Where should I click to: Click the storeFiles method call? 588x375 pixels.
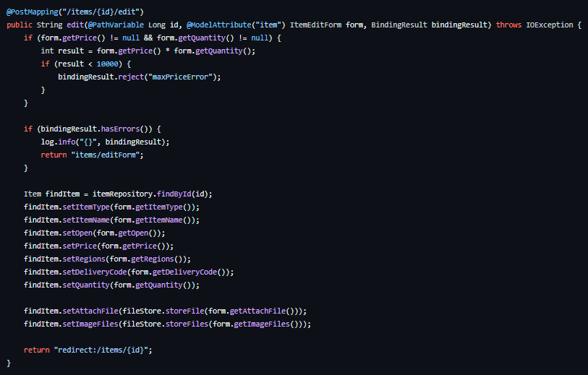187,324
